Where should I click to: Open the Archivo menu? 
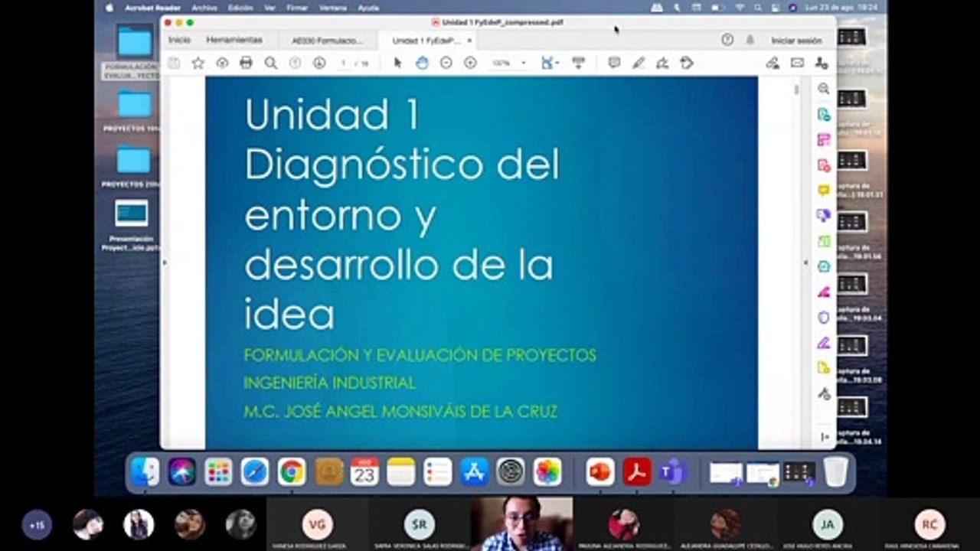pos(204,8)
